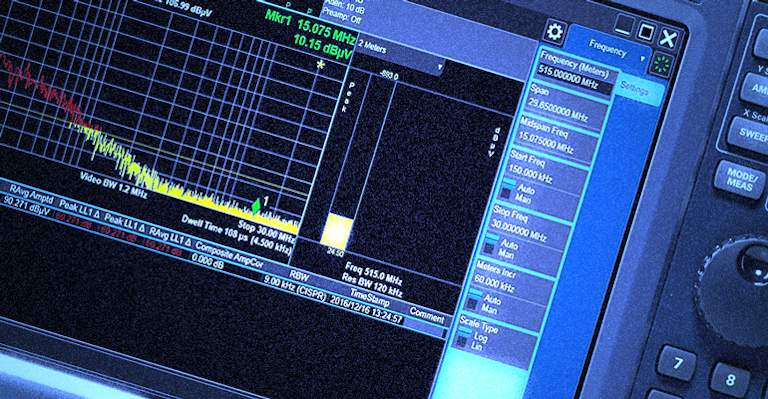Click the green spinning preset icon

661,66
